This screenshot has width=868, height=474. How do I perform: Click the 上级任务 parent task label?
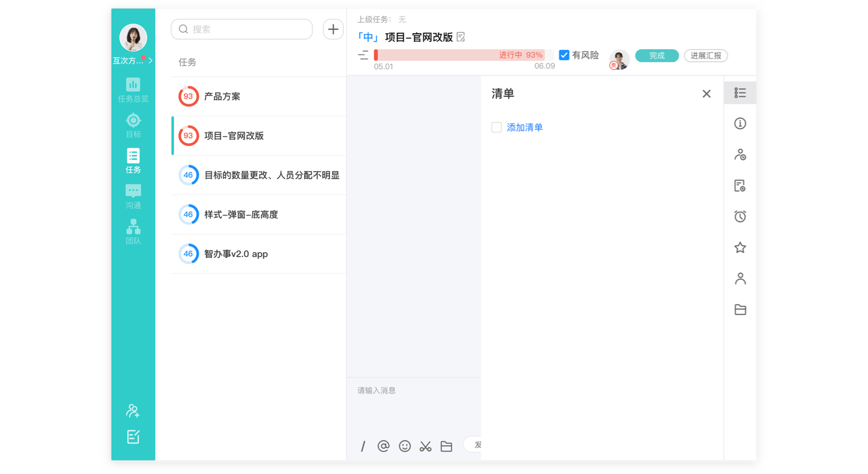coord(373,19)
